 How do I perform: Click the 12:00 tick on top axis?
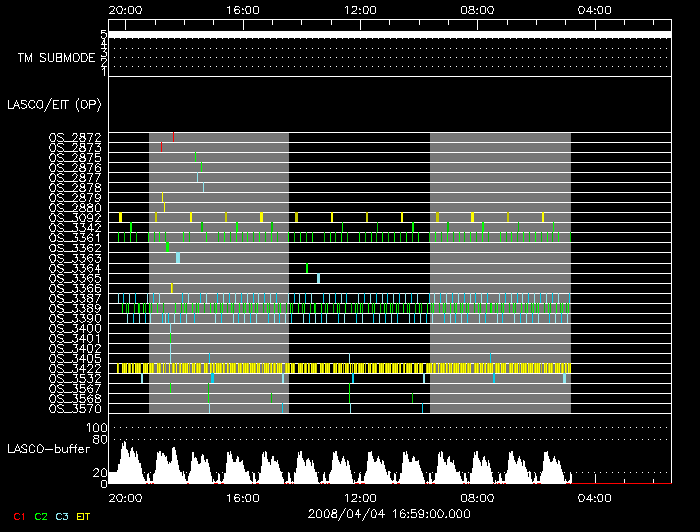359,10
